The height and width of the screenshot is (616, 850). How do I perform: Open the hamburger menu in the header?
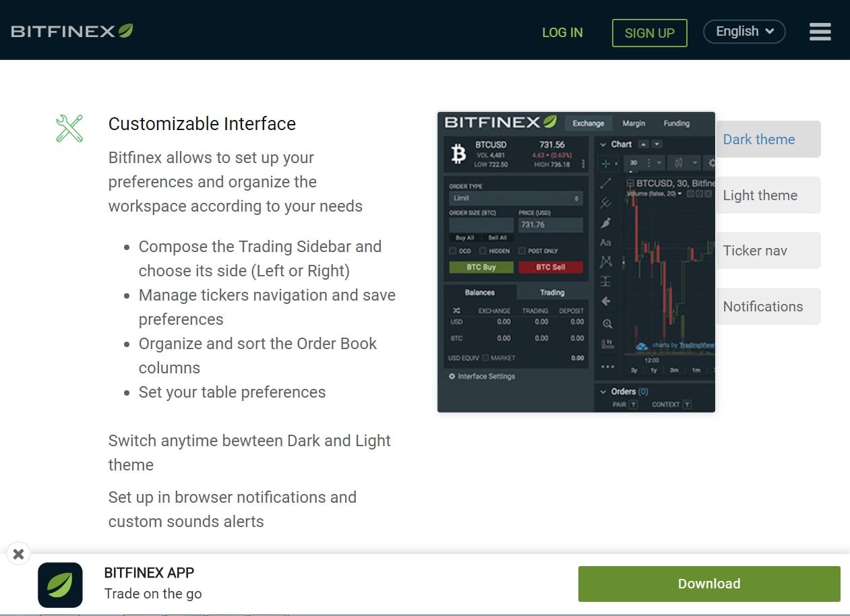820,32
